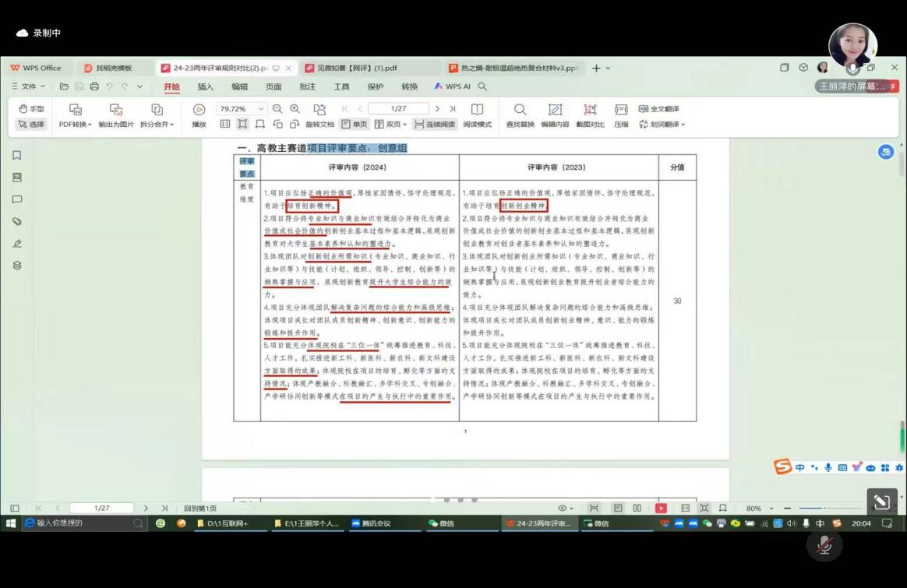The height and width of the screenshot is (588, 907).
Task: Toggle Continuous Reading (连续阅读) mode
Action: point(435,125)
